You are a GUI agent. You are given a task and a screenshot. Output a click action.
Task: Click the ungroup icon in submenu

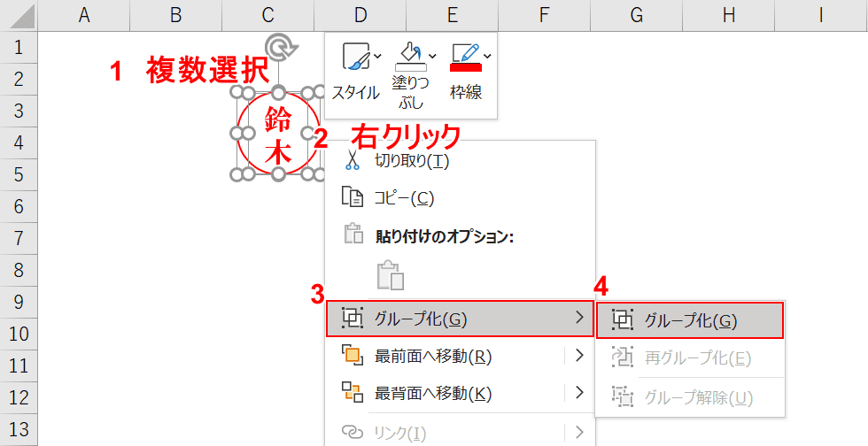(623, 396)
